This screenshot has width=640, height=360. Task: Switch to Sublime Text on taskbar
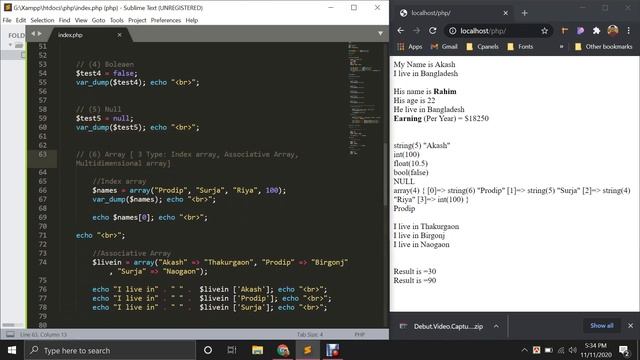(308, 350)
